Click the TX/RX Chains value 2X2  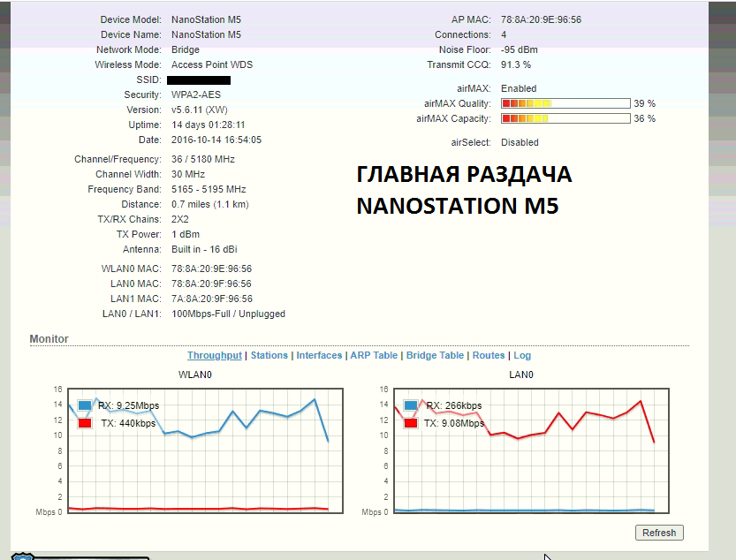pyautogui.click(x=180, y=219)
